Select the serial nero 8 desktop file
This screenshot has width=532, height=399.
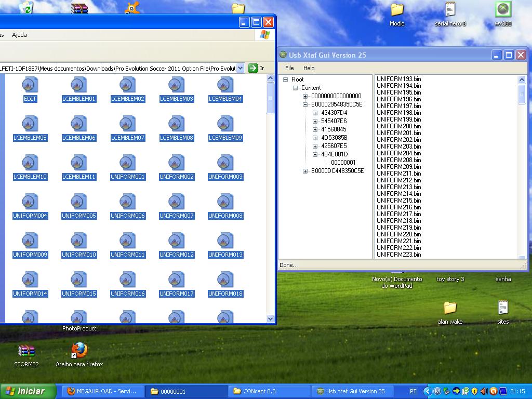[x=450, y=14]
